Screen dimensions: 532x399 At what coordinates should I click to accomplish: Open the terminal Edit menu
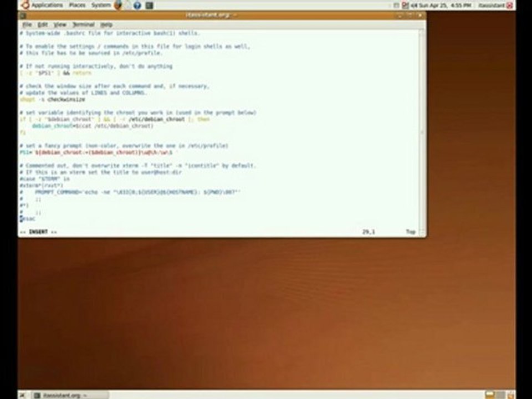point(43,24)
